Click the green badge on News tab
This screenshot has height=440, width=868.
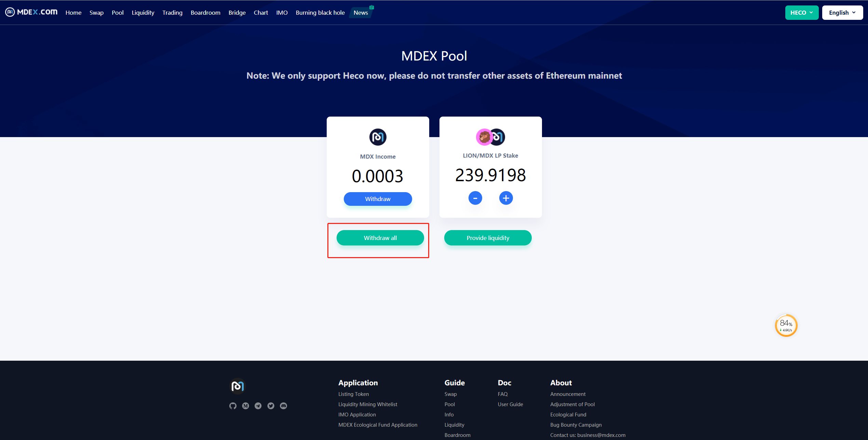[x=371, y=8]
